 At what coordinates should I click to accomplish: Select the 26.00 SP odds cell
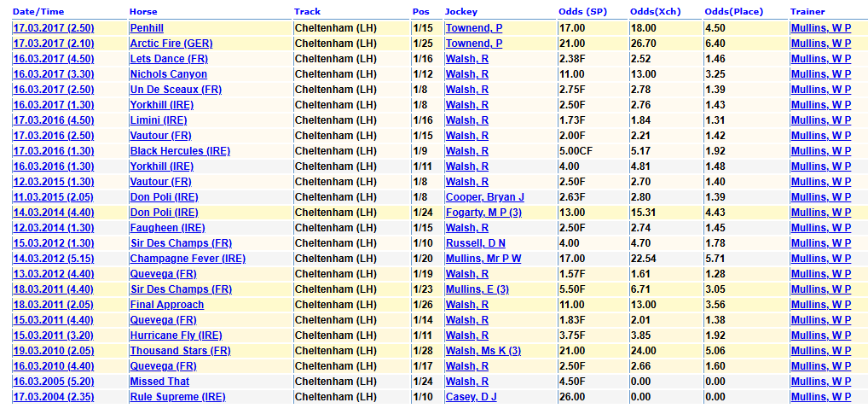(593, 397)
